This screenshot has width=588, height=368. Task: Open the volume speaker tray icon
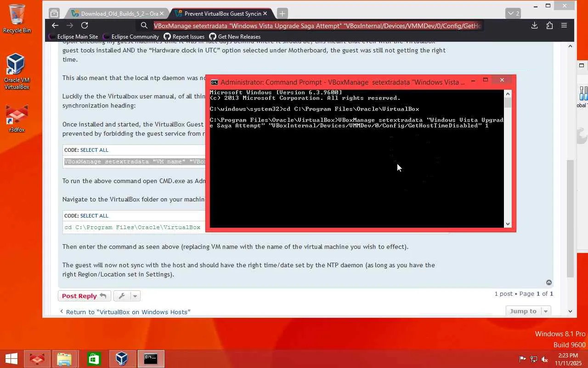tap(545, 359)
